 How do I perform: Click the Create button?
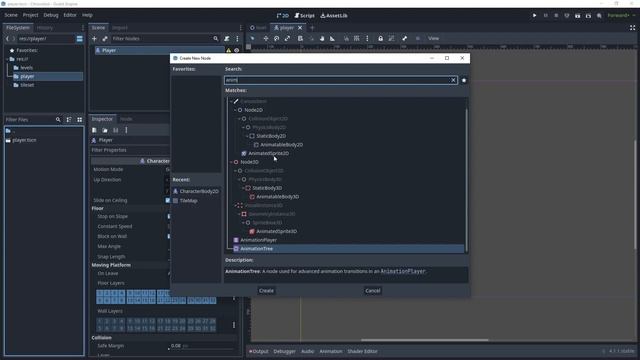[x=266, y=291]
